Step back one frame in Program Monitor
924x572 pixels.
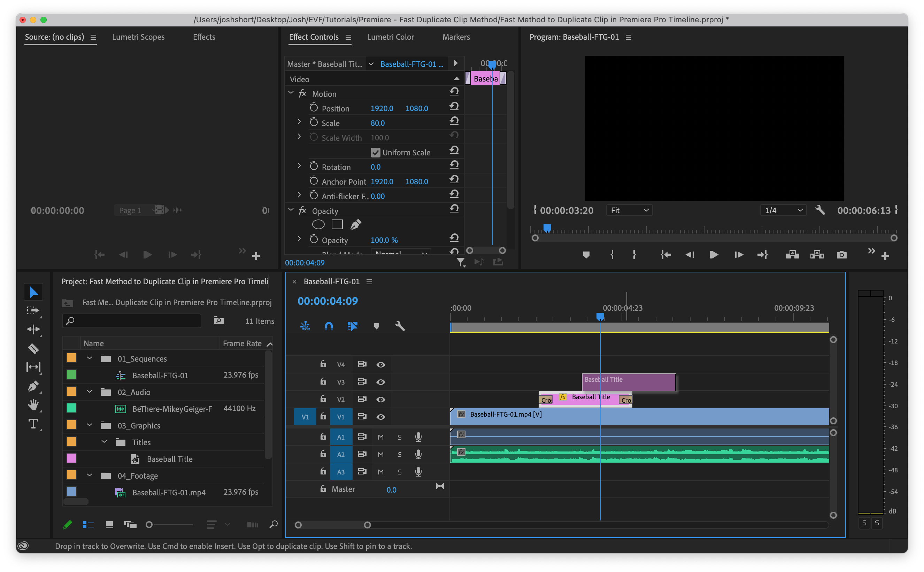(690, 255)
